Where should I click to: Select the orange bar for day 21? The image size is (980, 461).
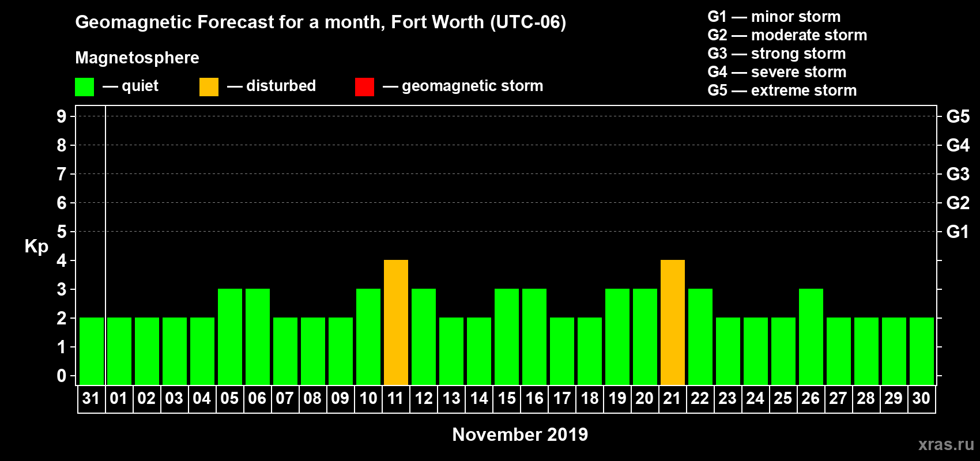coord(673,322)
